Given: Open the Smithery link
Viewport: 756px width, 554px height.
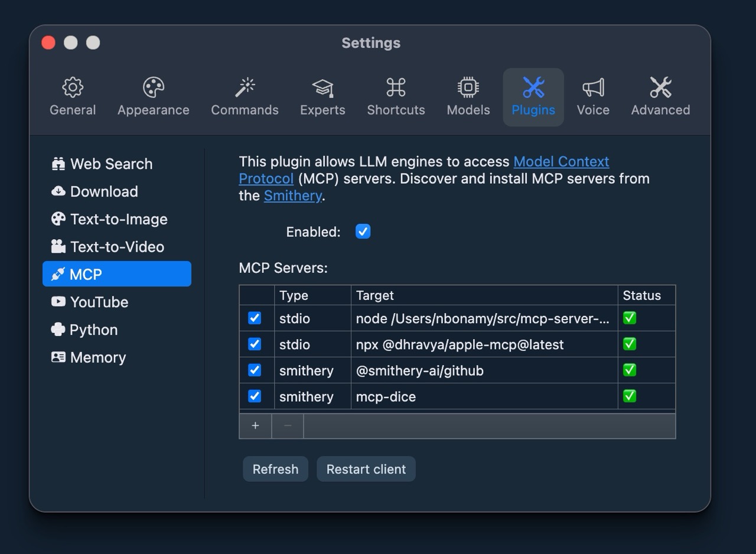Looking at the screenshot, I should point(292,195).
